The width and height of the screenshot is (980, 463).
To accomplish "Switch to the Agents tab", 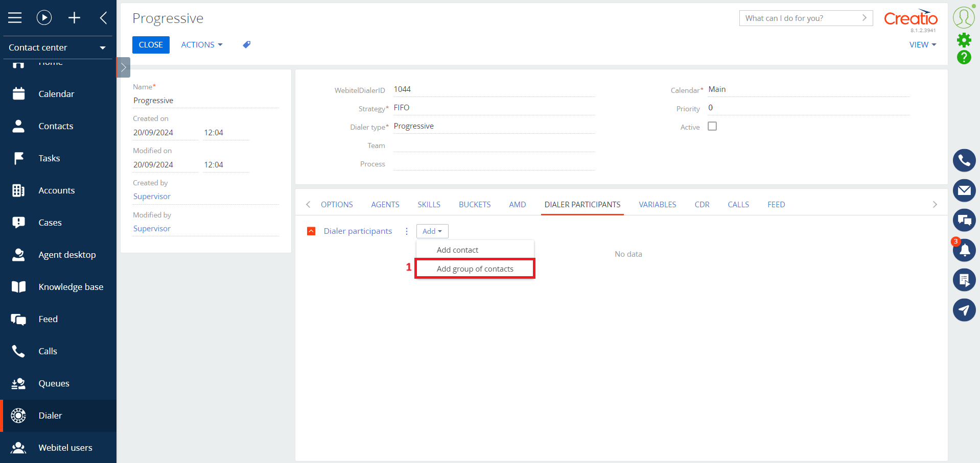I will point(385,205).
